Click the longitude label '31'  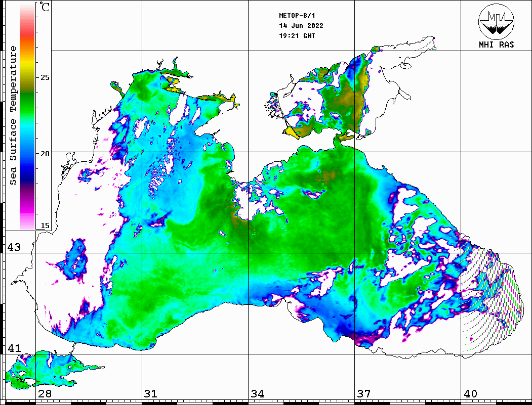tap(151, 393)
